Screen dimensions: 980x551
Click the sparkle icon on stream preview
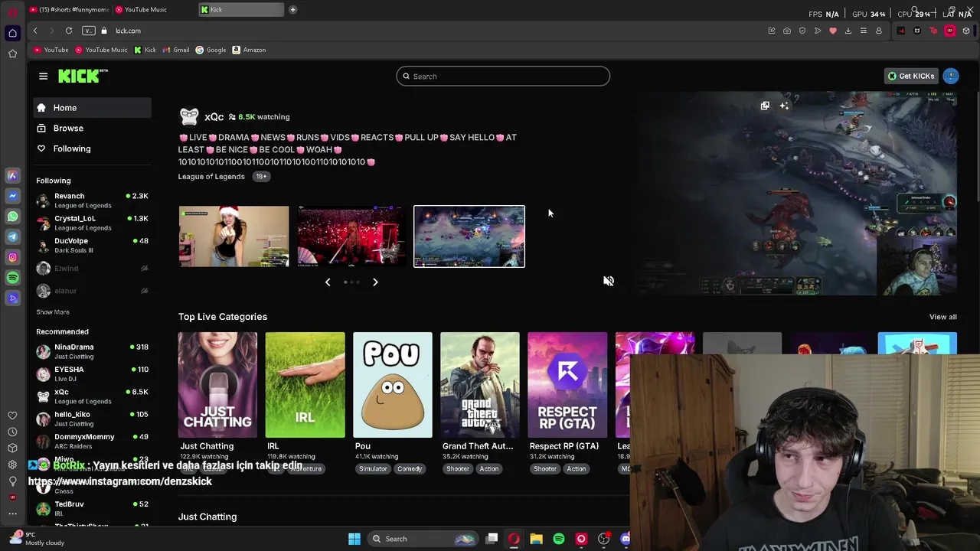[x=784, y=106]
